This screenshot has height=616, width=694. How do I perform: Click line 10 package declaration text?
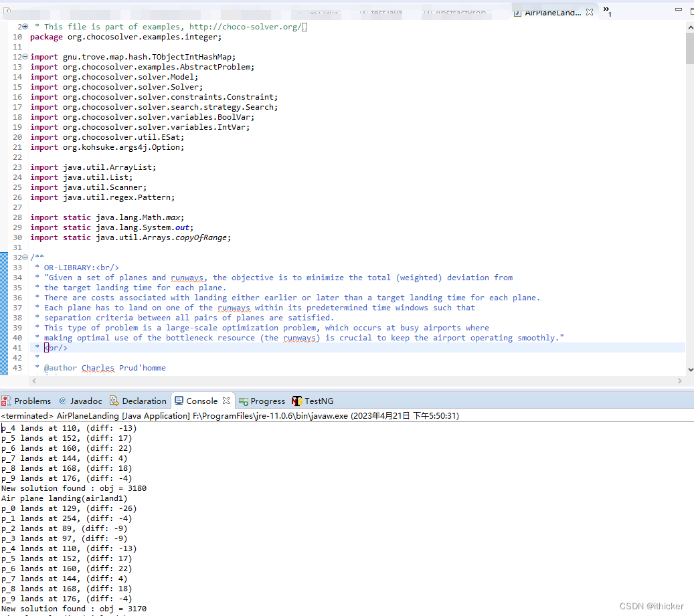click(x=126, y=37)
